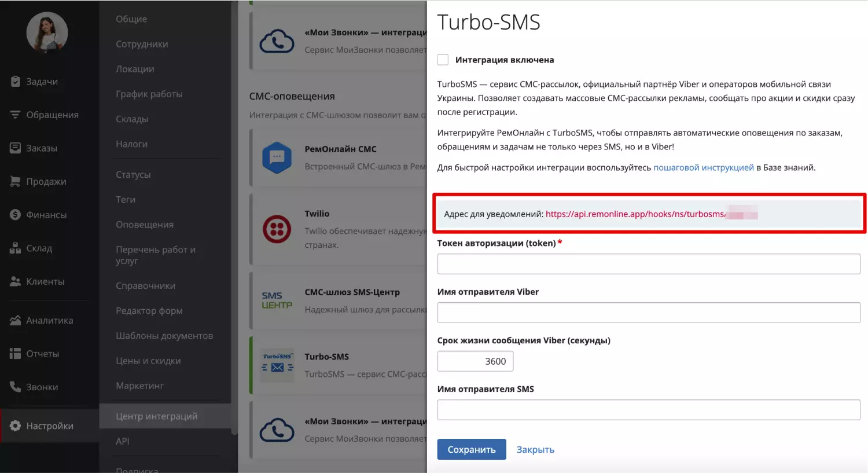
Task: Select Налоги in the settings submenu
Action: tap(131, 144)
